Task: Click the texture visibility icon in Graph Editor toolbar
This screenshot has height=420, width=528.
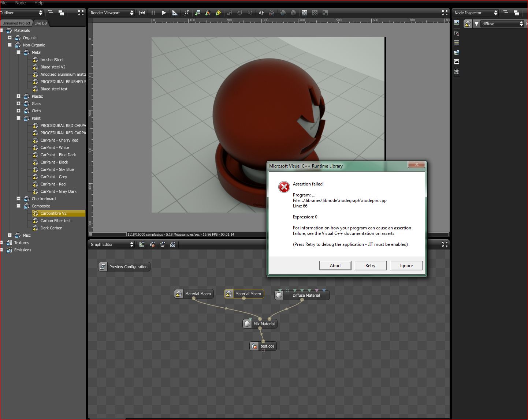Action: [173, 244]
